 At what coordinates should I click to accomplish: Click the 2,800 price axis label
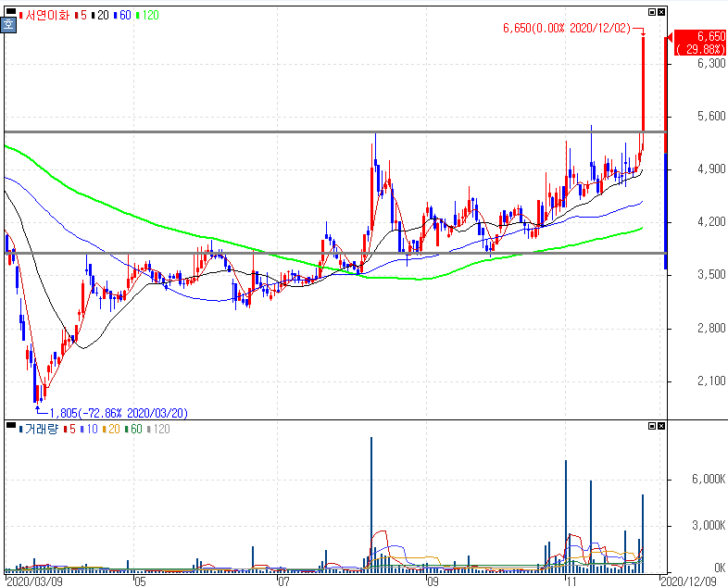[711, 328]
